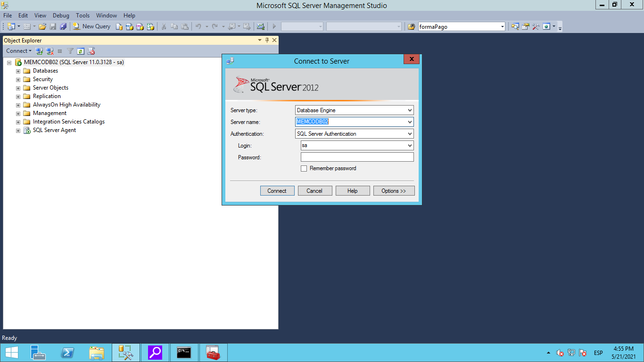Click the Open File folder icon
The height and width of the screenshot is (362, 644).
[x=42, y=26]
